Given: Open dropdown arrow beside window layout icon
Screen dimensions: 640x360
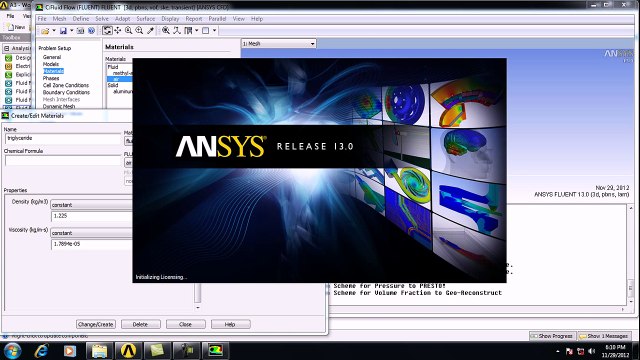Looking at the screenshot, I should click(x=197, y=31).
